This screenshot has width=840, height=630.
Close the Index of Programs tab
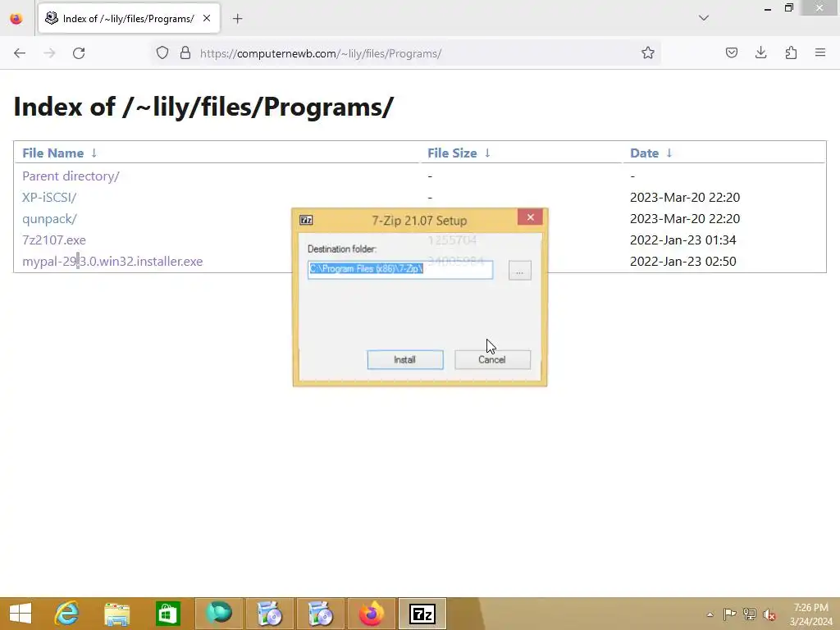click(x=207, y=18)
